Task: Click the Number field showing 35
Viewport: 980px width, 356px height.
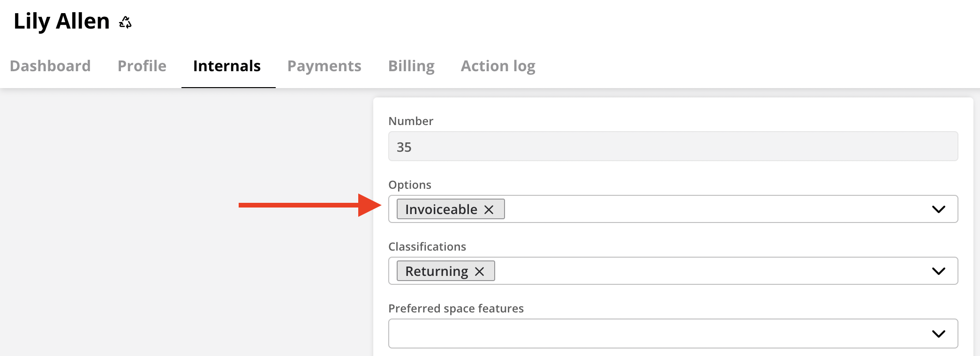Action: (x=673, y=146)
